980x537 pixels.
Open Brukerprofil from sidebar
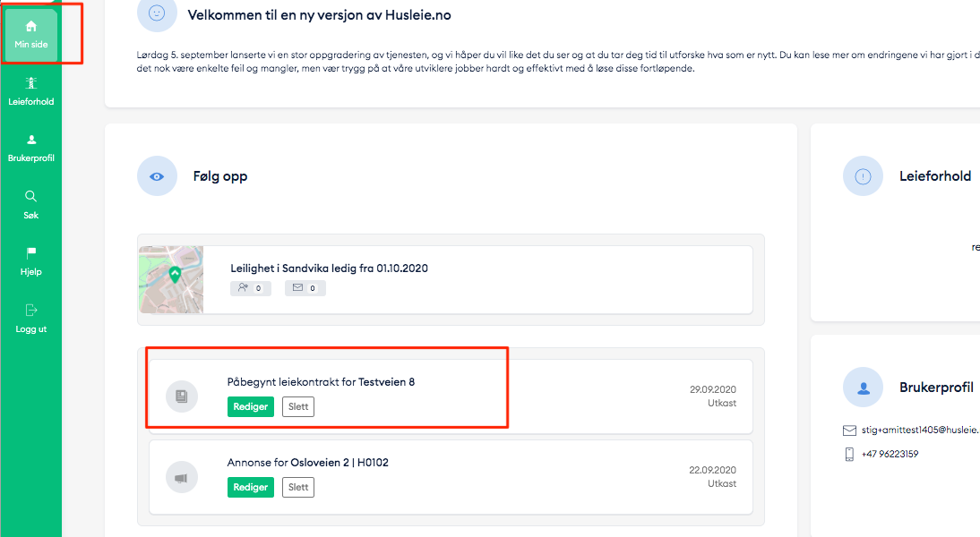[x=30, y=148]
